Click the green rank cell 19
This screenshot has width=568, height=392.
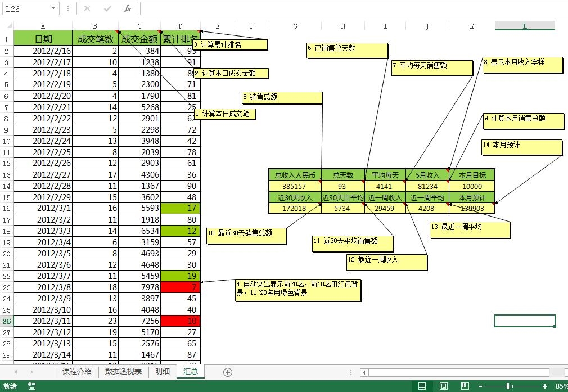(181, 276)
